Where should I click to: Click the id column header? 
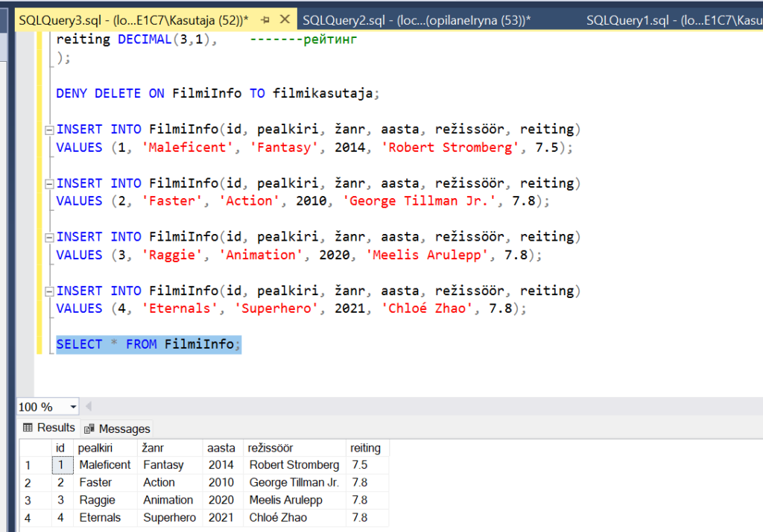[x=63, y=448]
